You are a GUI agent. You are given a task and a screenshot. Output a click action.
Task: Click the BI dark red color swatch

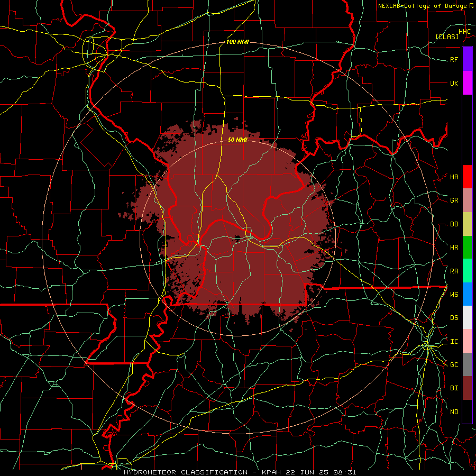467,388
